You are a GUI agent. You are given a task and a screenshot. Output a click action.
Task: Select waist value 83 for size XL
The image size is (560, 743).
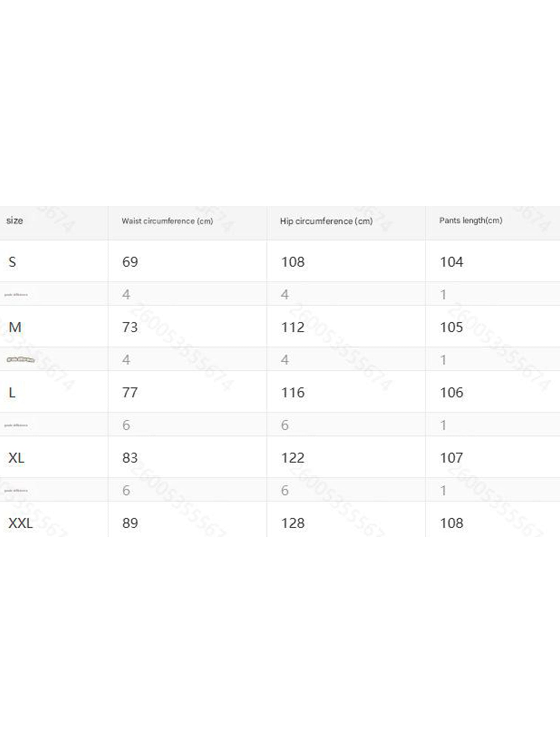point(130,458)
